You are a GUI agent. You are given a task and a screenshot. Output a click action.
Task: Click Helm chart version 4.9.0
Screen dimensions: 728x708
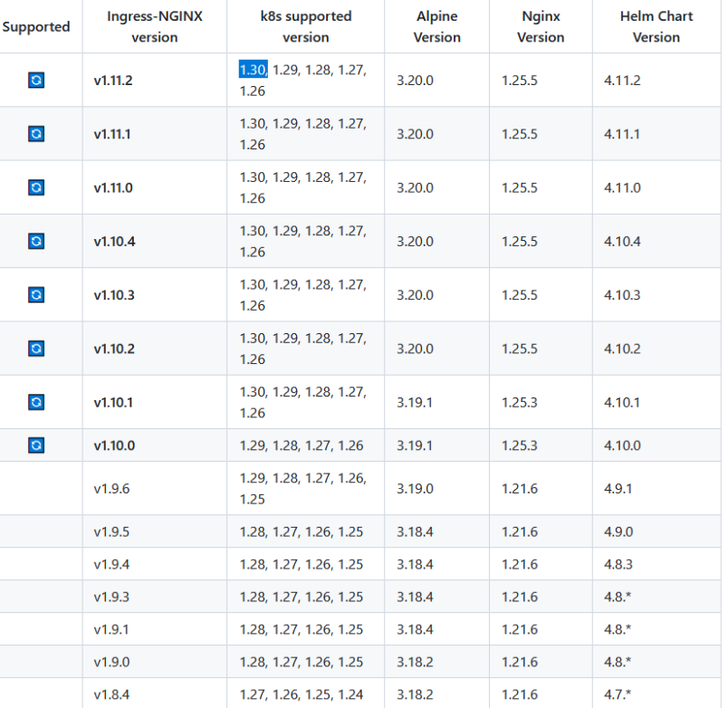618,531
